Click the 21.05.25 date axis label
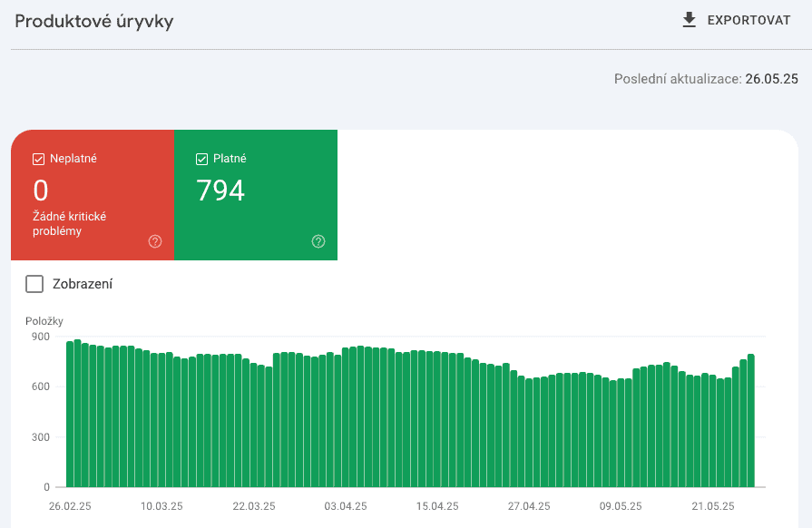The image size is (812, 528). click(712, 506)
